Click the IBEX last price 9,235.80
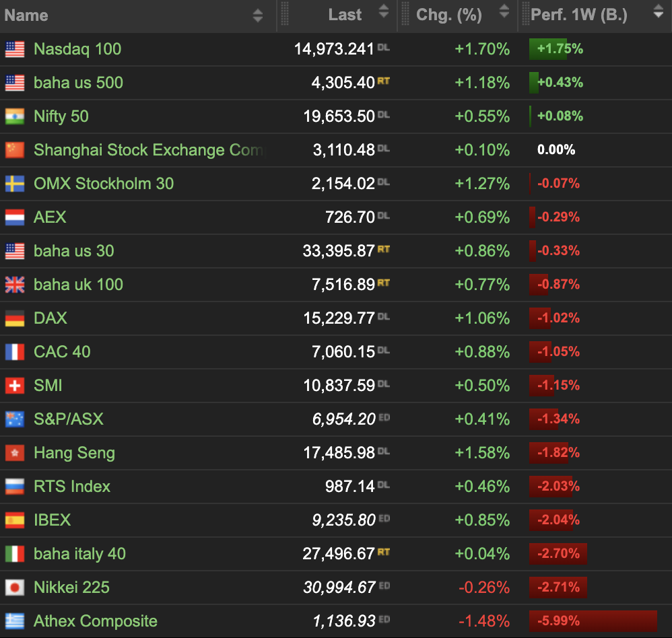The image size is (672, 638). [x=343, y=520]
